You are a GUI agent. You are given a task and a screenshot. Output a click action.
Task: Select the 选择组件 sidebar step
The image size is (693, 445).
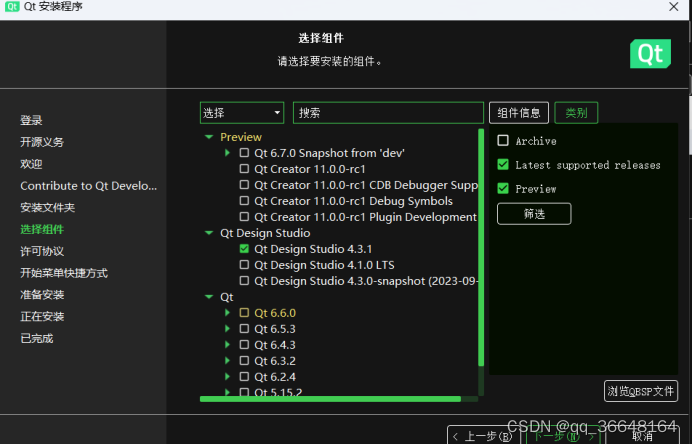(42, 229)
